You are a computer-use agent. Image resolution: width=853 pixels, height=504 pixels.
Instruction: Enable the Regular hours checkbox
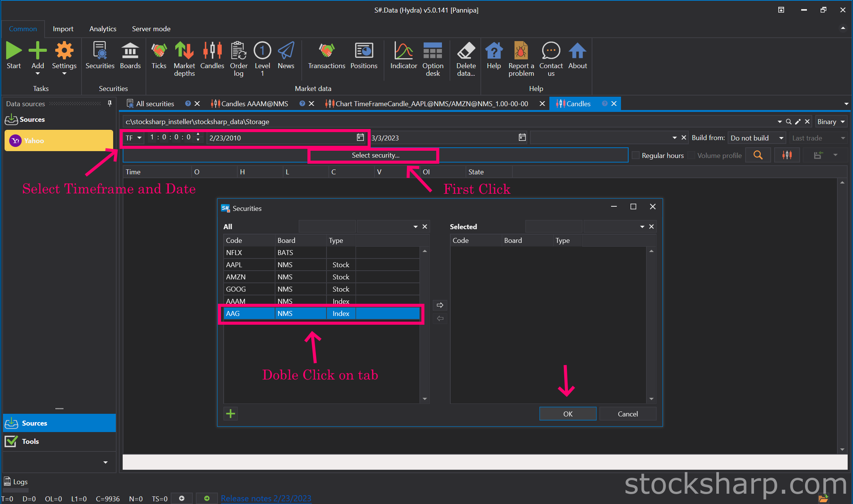click(635, 155)
